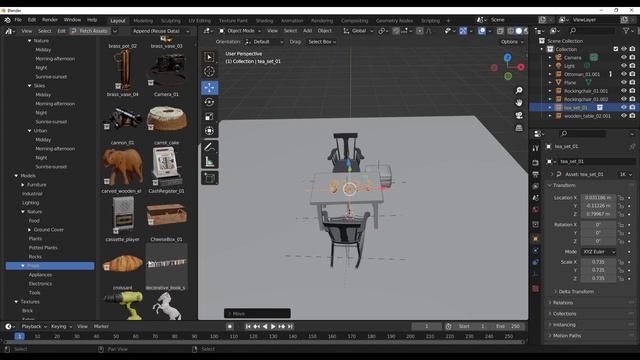Viewport: 640px width, 360px height.
Task: Open the File menu
Action: (x=18, y=20)
